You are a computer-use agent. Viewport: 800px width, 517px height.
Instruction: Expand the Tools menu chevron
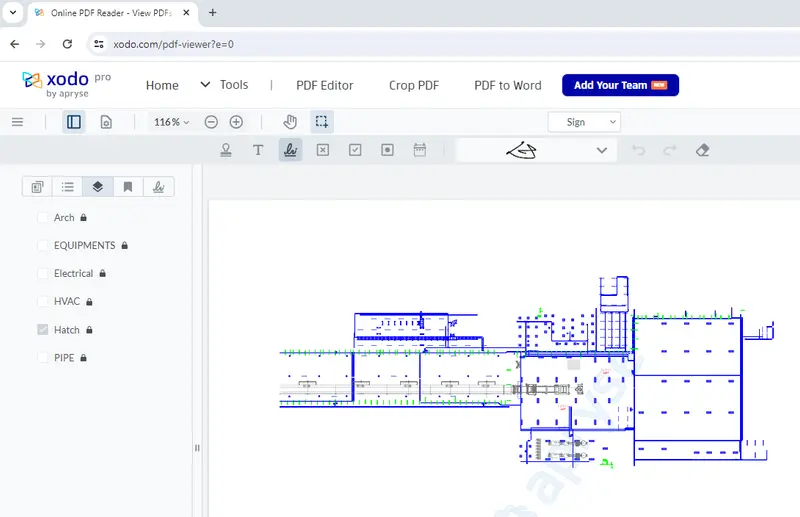click(205, 84)
